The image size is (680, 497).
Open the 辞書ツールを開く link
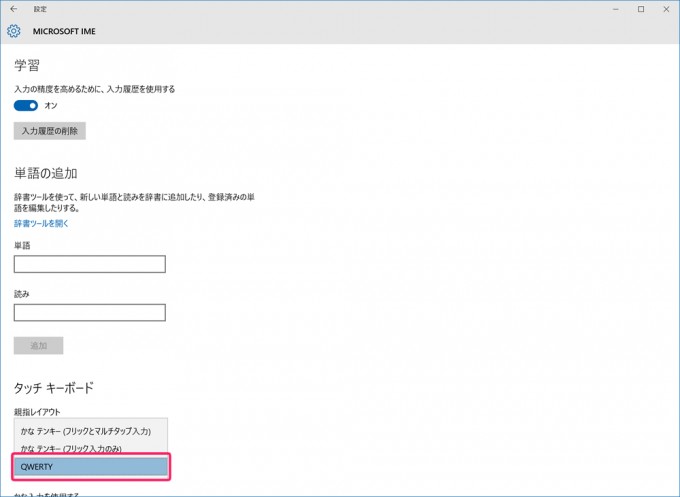click(x=42, y=223)
